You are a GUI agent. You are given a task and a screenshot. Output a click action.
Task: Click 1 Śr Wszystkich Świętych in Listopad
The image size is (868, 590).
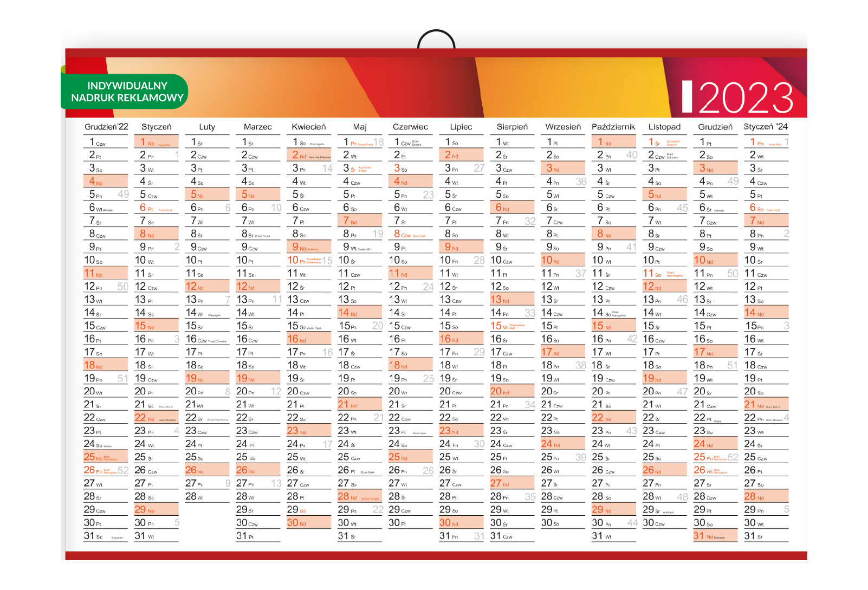[665, 142]
